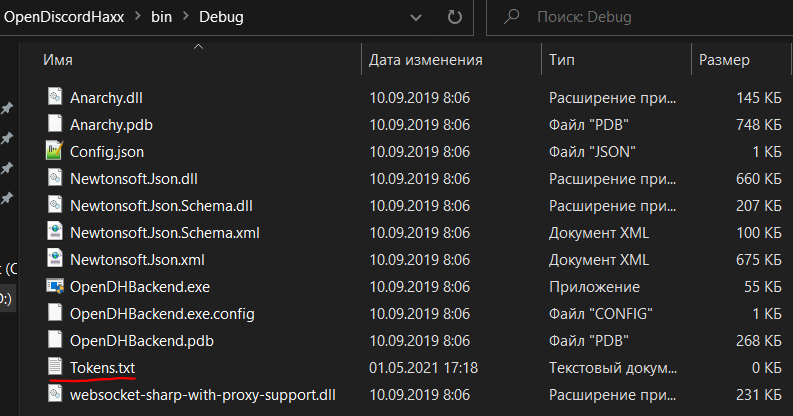Click the OpenDHBackend.exe application icon
Image resolution: width=793 pixels, height=416 pixels.
coord(54,287)
